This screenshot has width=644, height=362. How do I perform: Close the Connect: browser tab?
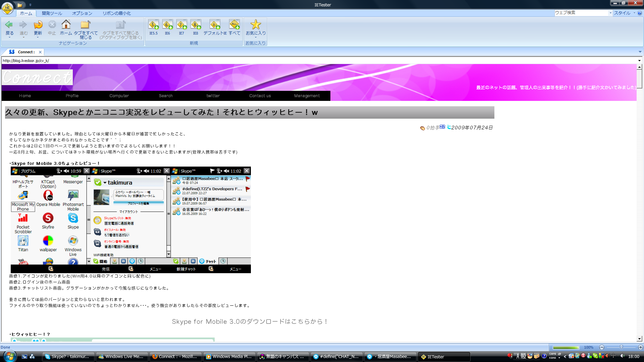pyautogui.click(x=40, y=52)
